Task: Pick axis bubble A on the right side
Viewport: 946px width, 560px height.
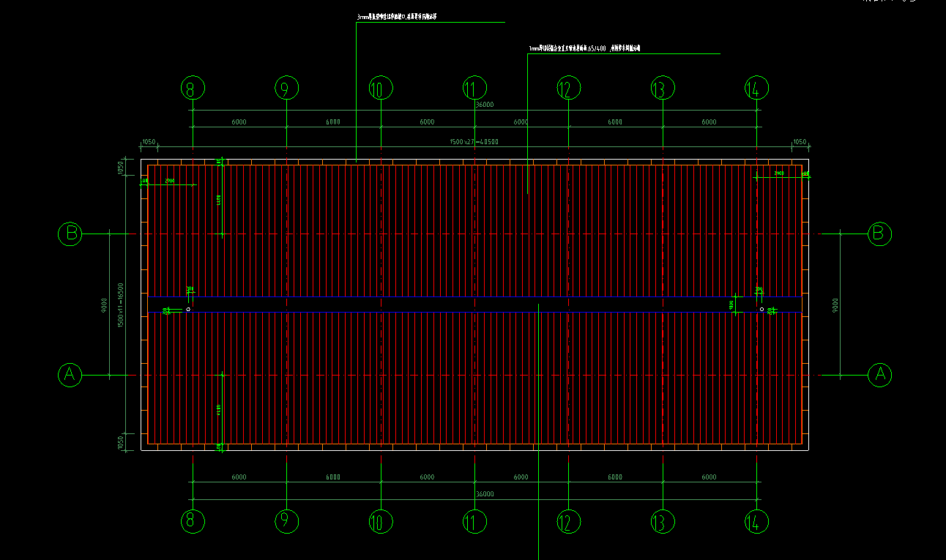Action: (x=879, y=375)
